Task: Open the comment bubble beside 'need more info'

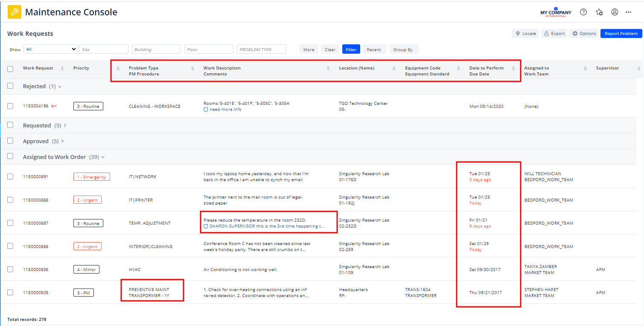Action: tap(206, 110)
